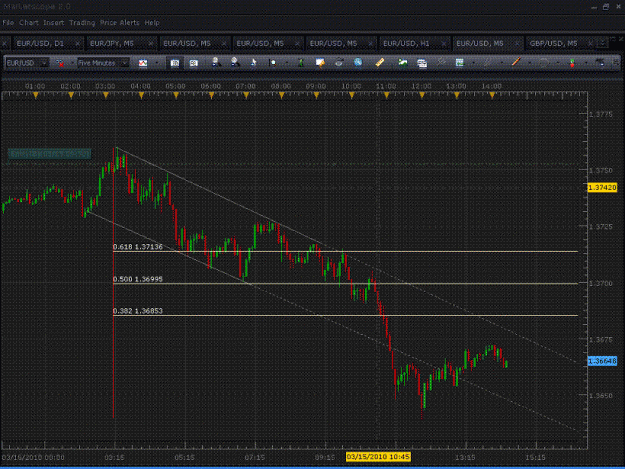The width and height of the screenshot is (625, 469).
Task: Expand the chart type dropdown arrow
Action: point(157,63)
